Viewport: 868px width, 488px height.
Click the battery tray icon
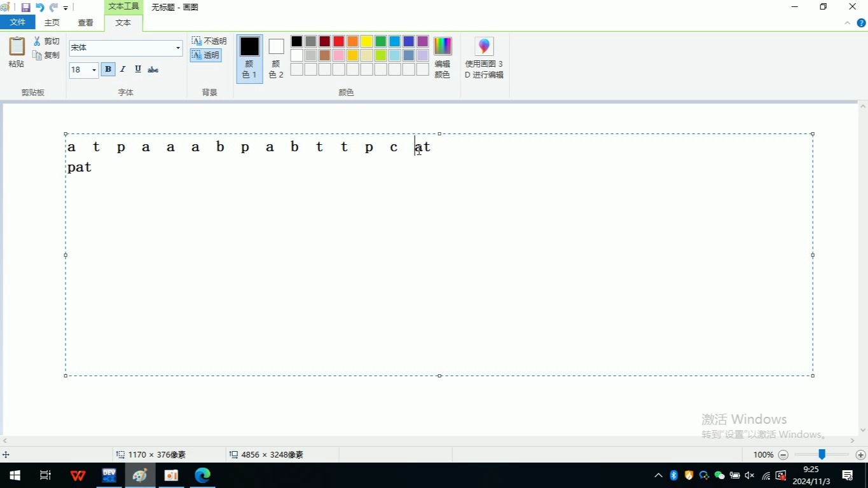coord(734,475)
